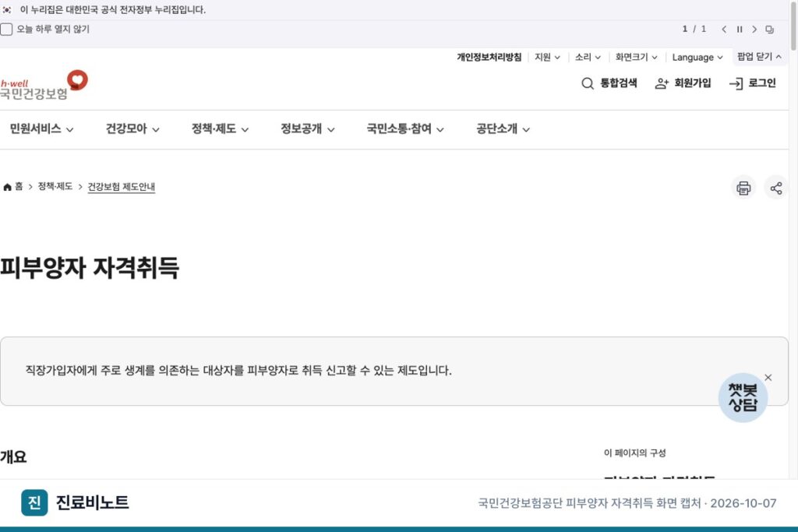Click the share page icon
The width and height of the screenshot is (798, 532).
(776, 188)
